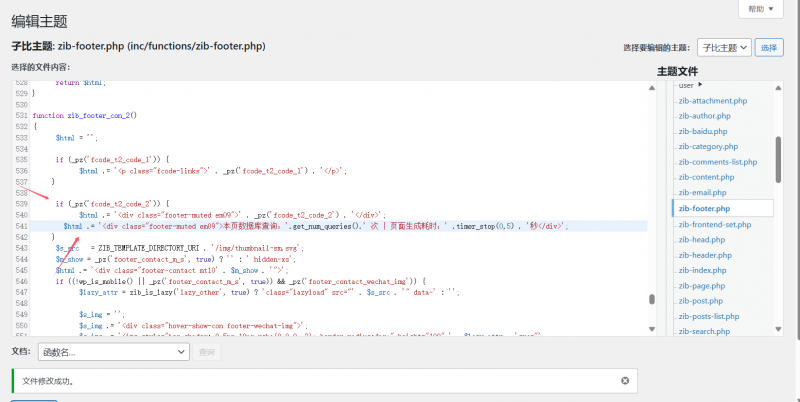Screen dimensions: 800x402
Task: Open zib-frontend-set.php file
Action: pos(715,224)
